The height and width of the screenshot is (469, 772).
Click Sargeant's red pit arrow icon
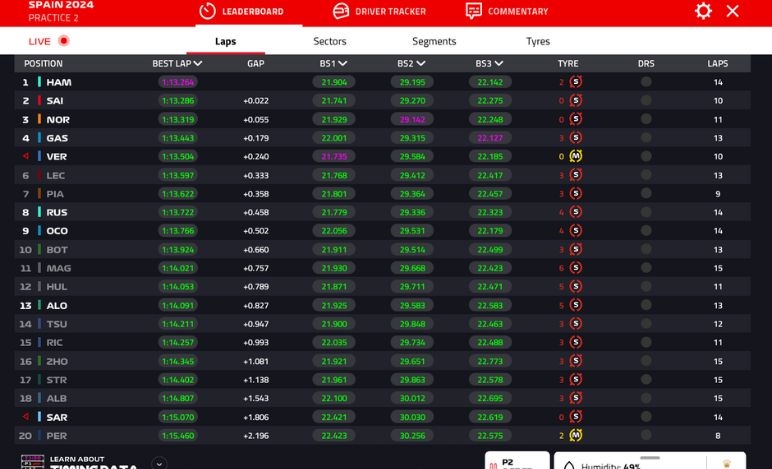26,417
